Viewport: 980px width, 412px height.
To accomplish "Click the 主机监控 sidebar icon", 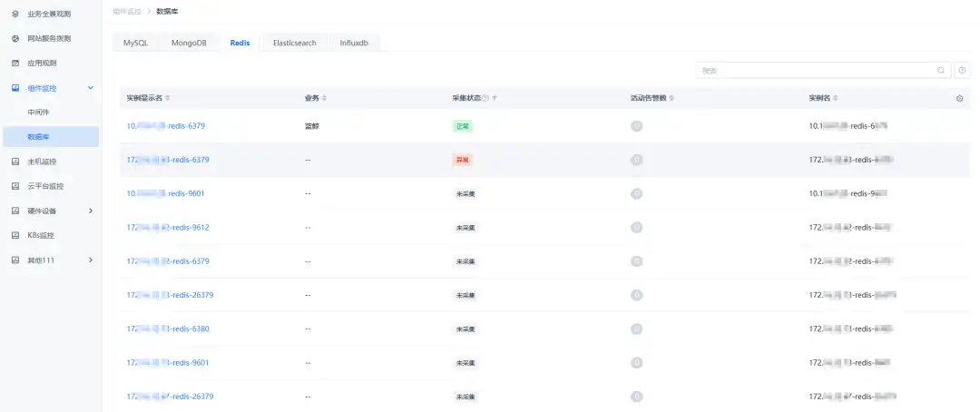I will tap(15, 162).
